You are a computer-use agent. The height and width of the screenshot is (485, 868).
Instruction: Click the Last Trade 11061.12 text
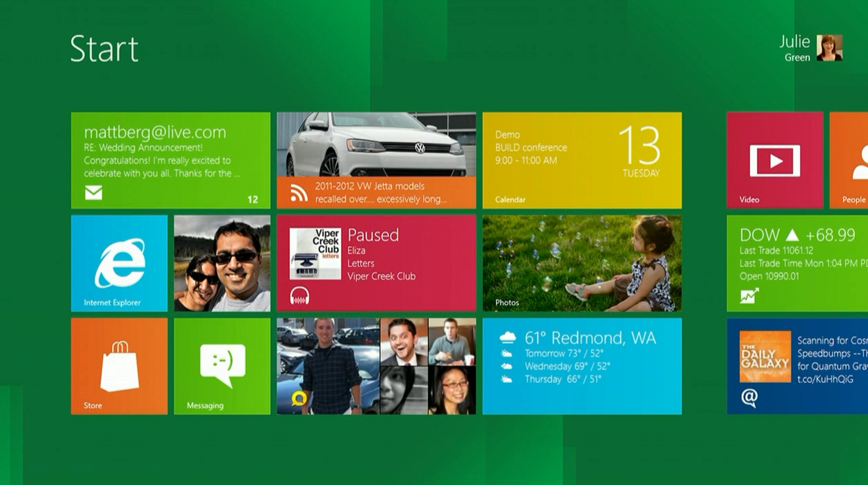[776, 251]
